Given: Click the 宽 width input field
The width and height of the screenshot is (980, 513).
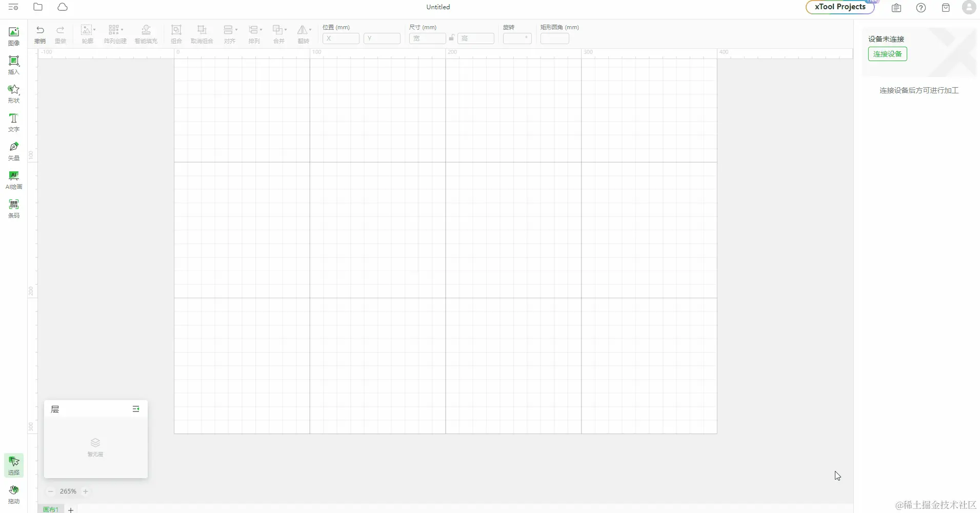Looking at the screenshot, I should (428, 38).
